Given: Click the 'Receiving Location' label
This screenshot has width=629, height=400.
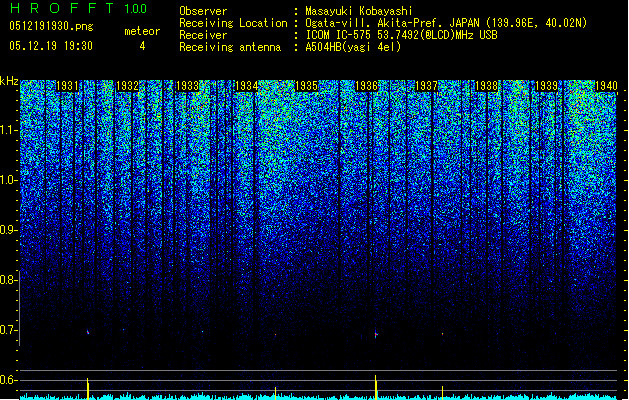Looking at the screenshot, I should click(x=233, y=23).
